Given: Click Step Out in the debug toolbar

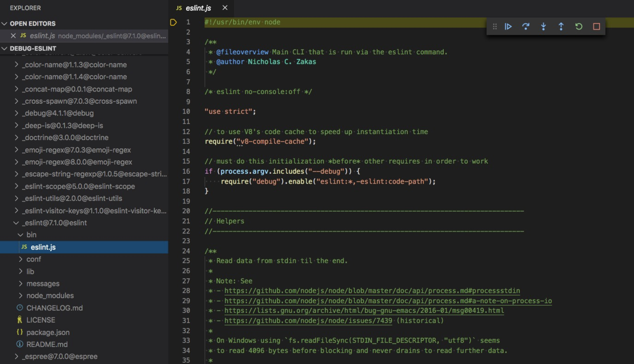Looking at the screenshot, I should 561,26.
